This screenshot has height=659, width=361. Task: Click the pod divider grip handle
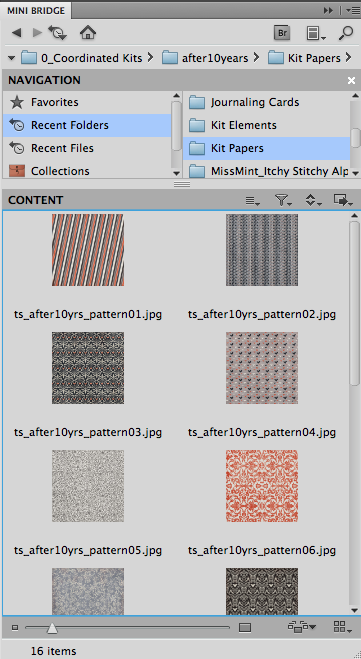pyautogui.click(x=182, y=184)
